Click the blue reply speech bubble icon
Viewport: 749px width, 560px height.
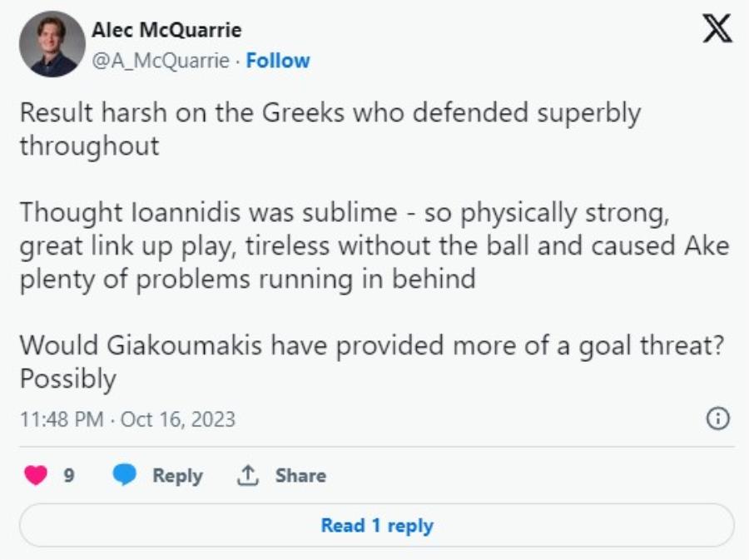pos(125,475)
